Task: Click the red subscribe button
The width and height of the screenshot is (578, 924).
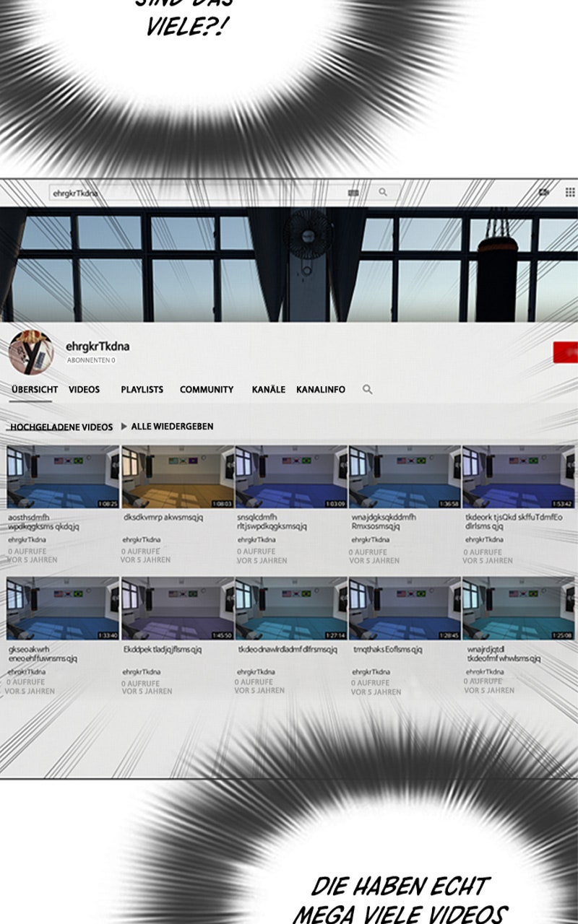Action: coord(565,352)
